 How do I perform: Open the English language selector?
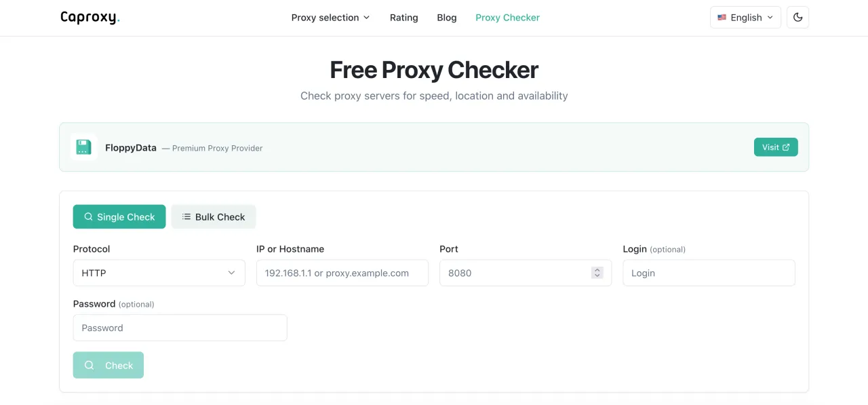click(x=745, y=18)
